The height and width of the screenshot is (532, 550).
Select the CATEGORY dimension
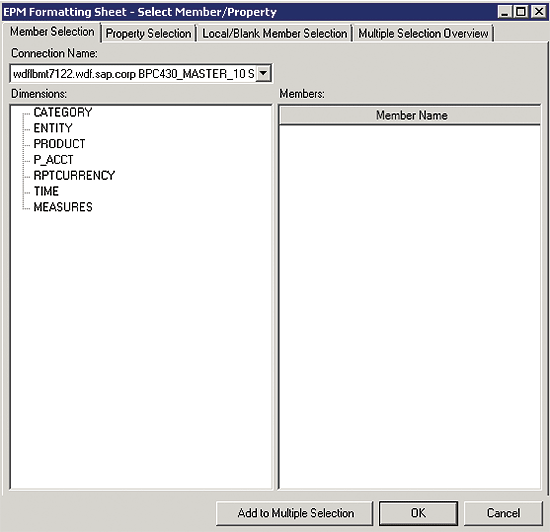[x=63, y=113]
